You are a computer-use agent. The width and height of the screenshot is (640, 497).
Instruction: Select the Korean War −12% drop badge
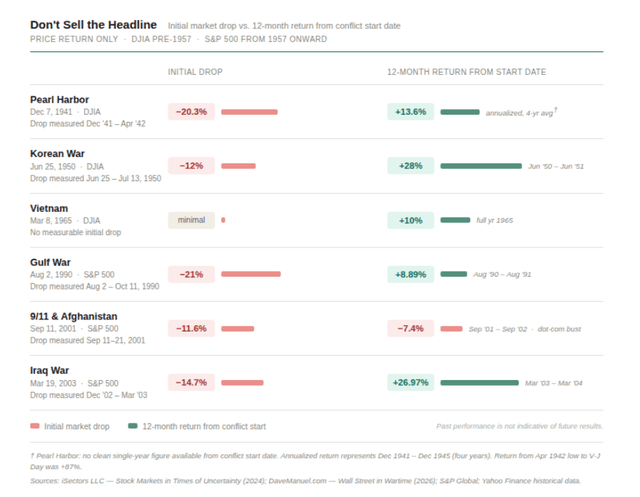click(191, 166)
